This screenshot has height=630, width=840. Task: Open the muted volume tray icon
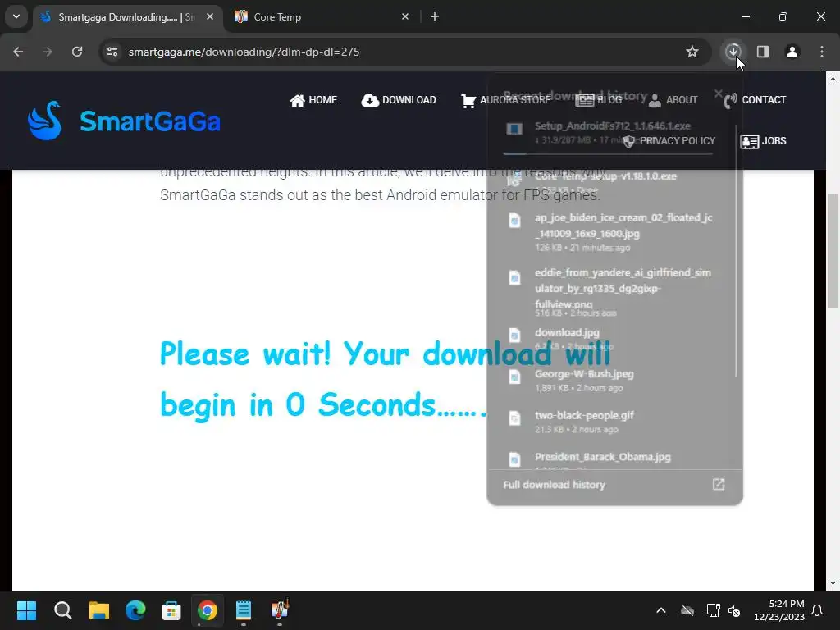(734, 610)
